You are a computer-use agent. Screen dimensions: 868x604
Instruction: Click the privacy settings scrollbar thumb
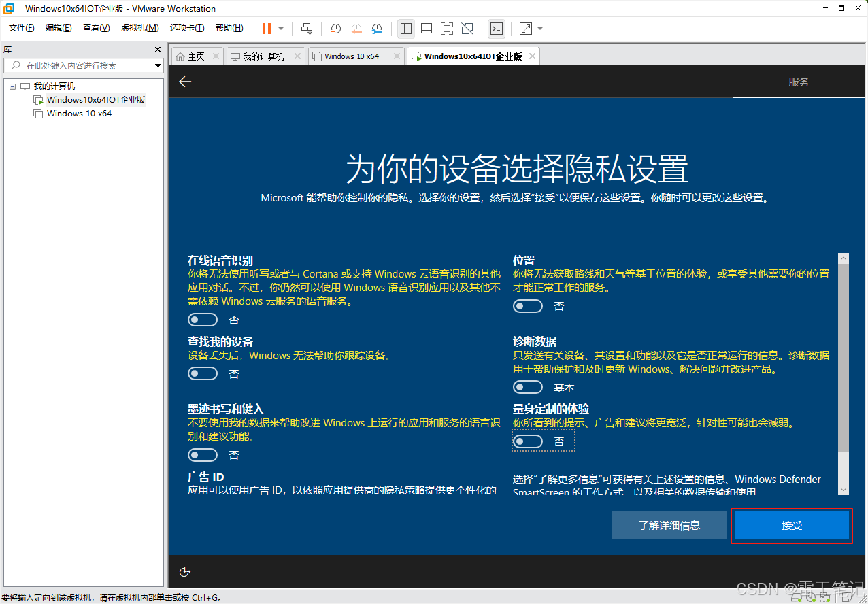[844, 358]
